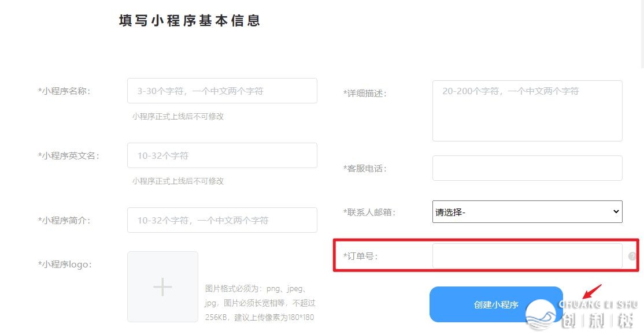Click the *小程序名称 label

coord(64,91)
